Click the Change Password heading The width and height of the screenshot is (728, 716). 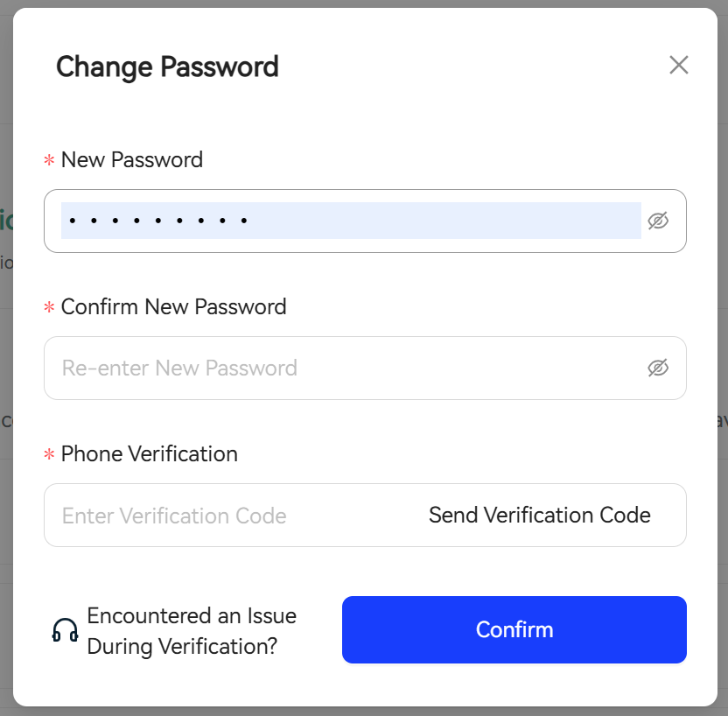pyautogui.click(x=167, y=67)
